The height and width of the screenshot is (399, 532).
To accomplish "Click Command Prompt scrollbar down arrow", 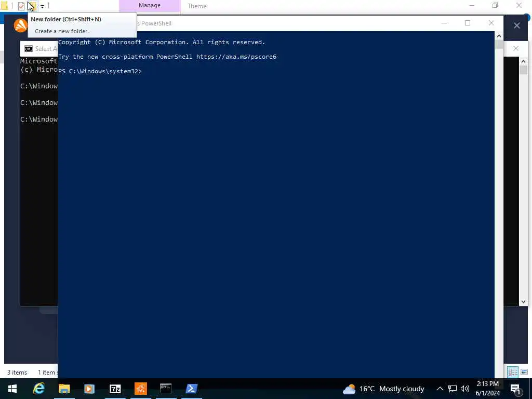I will [523, 302].
